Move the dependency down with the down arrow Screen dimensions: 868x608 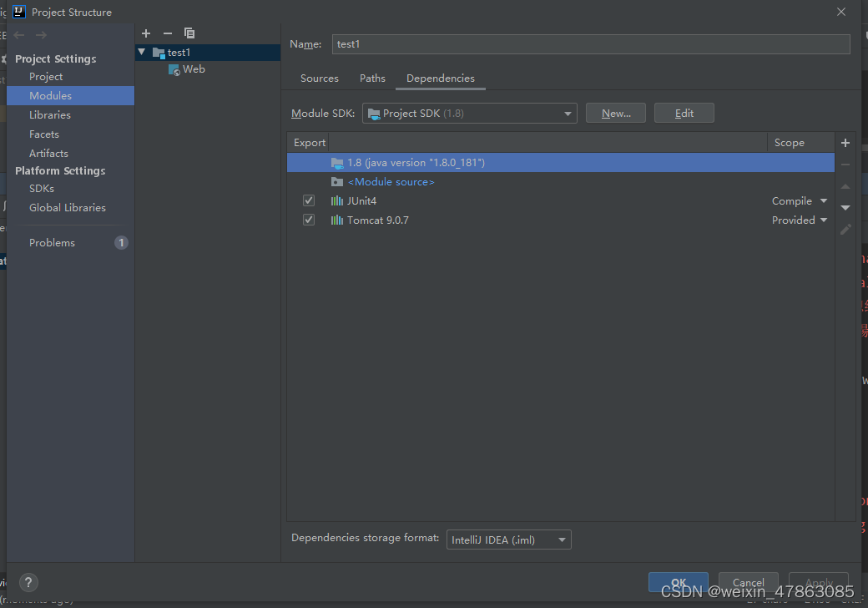click(845, 208)
